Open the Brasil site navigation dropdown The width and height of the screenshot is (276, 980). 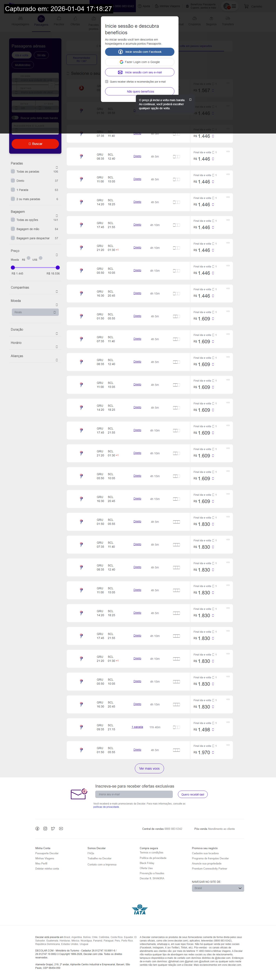pos(218,888)
